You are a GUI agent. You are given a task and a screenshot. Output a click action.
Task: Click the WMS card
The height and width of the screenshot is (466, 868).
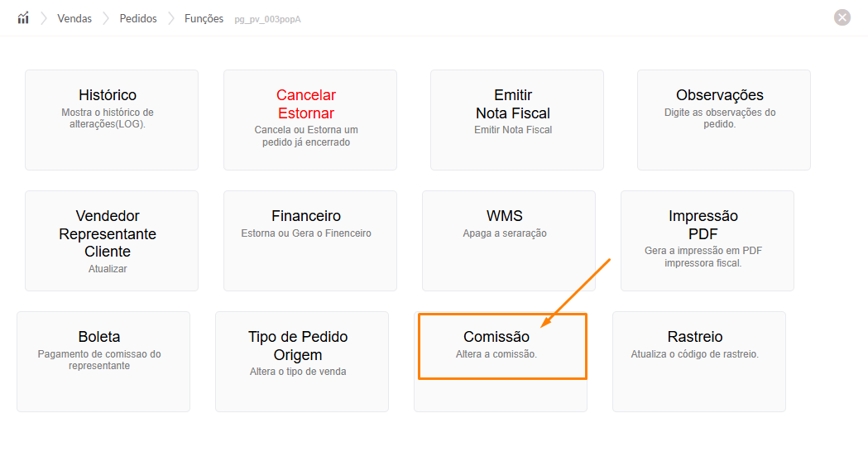click(x=509, y=241)
